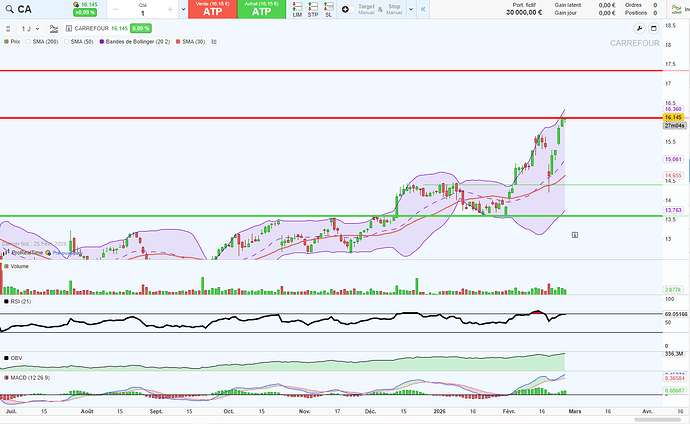The height and width of the screenshot is (424, 690).
Task: Toggle Bandes de Bollinger indicator visibility
Action: point(101,43)
